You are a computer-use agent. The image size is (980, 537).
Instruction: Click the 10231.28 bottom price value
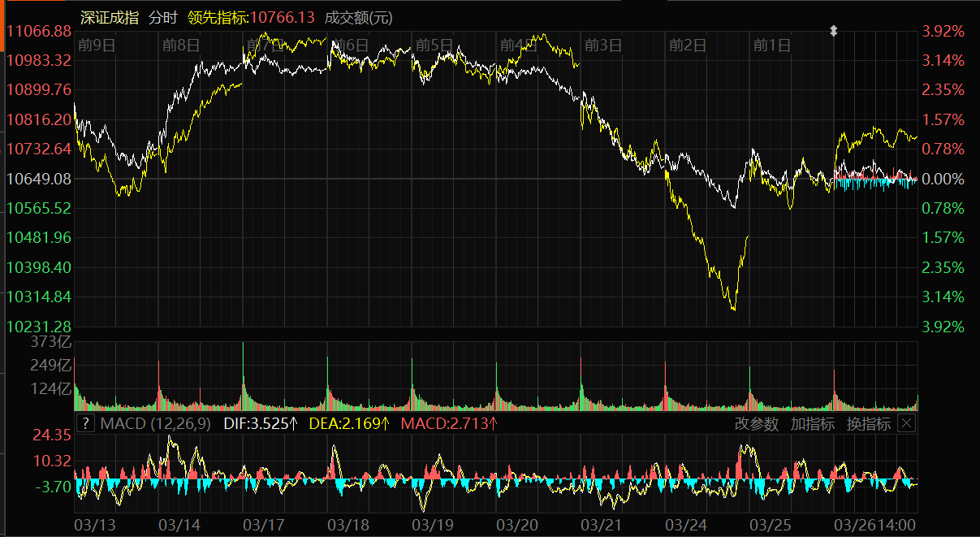coord(40,326)
